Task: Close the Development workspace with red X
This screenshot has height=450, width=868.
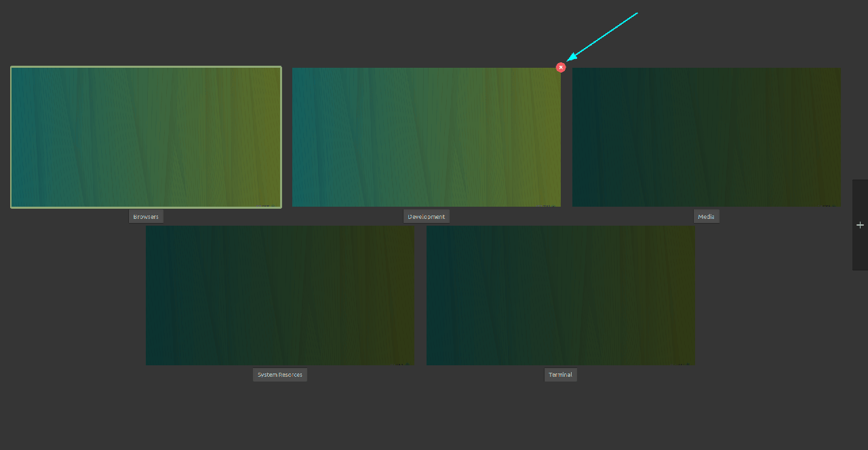Action: [x=561, y=67]
